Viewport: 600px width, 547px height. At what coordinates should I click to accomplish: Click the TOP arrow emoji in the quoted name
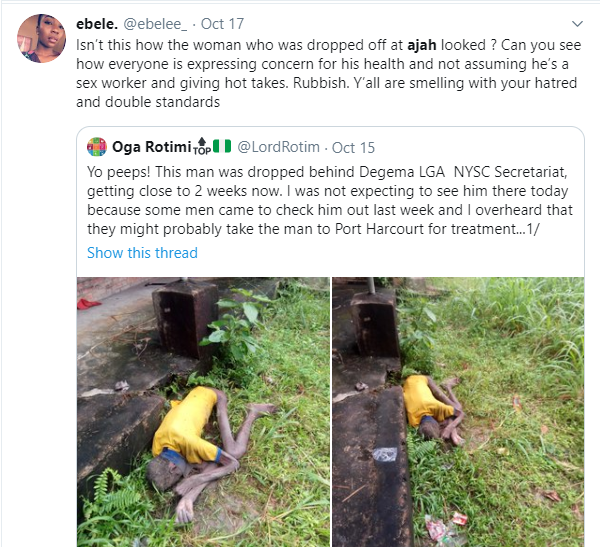click(202, 146)
